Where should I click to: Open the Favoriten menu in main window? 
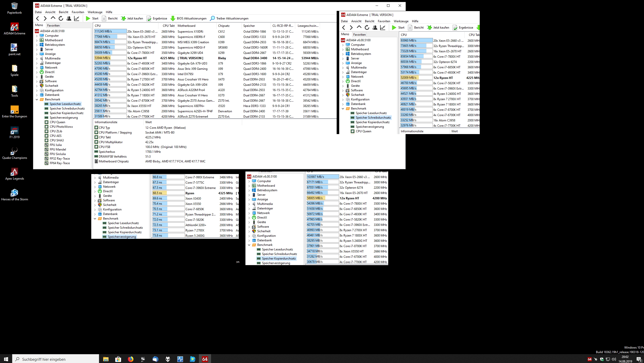click(x=78, y=12)
